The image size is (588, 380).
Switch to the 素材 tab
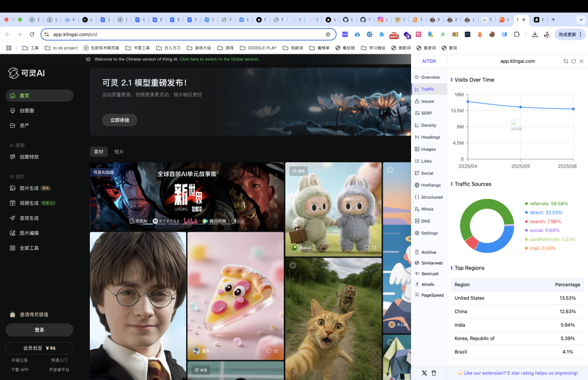[x=99, y=151]
